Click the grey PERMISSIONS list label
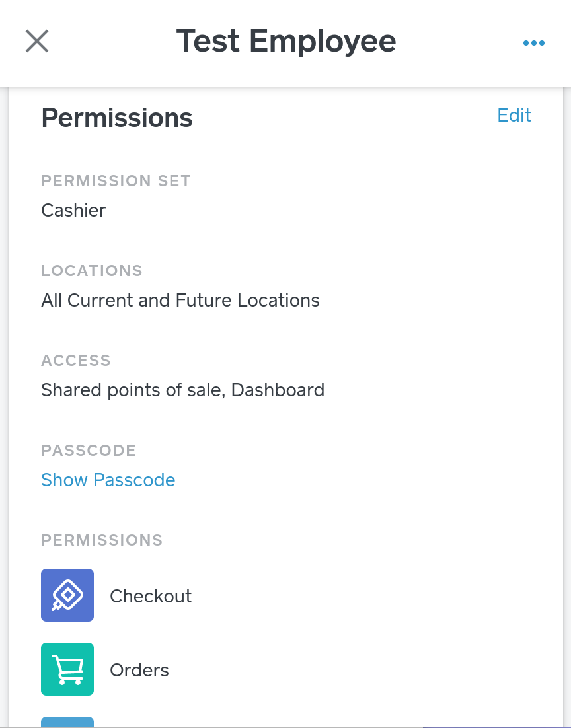 (x=102, y=540)
